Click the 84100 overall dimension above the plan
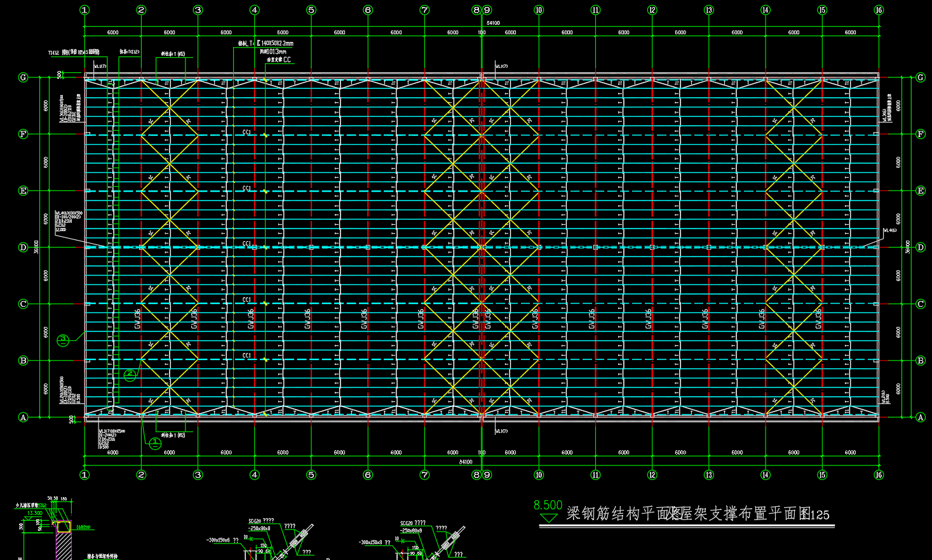Image resolution: width=932 pixels, height=560 pixels. click(x=493, y=23)
